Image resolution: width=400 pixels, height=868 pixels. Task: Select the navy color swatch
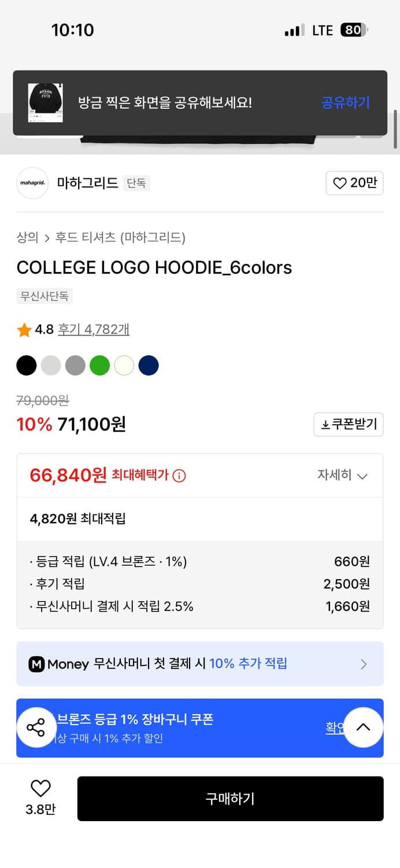click(x=149, y=365)
